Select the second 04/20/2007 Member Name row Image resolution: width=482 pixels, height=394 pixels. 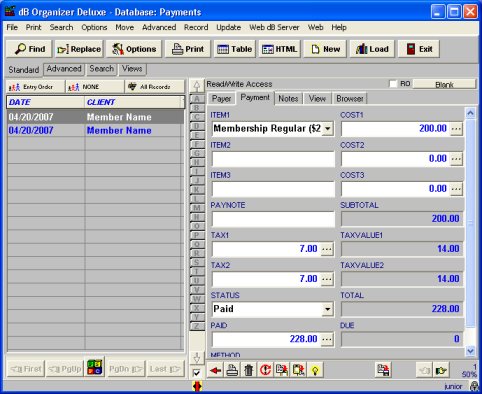(95, 130)
